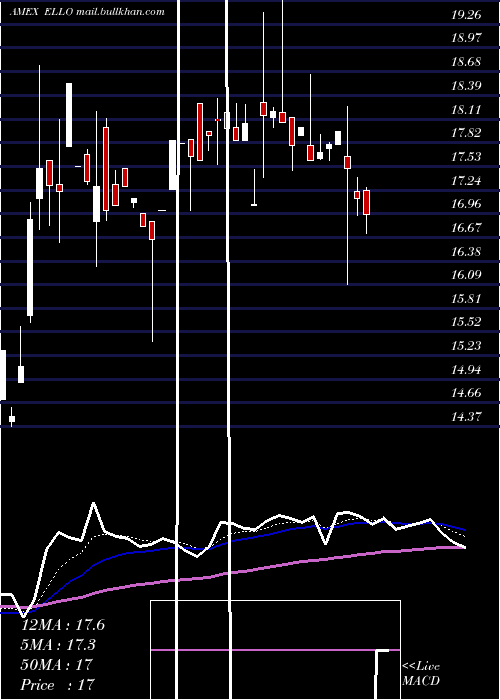The height and width of the screenshot is (700, 500).
Task: Click the 19.26 price axis label
Action: tap(466, 15)
